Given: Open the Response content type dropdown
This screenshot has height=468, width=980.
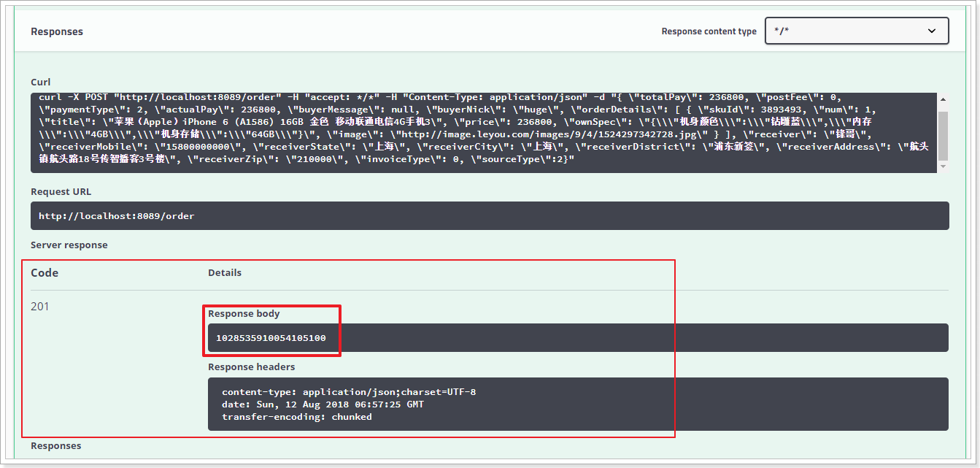Looking at the screenshot, I should [857, 31].
